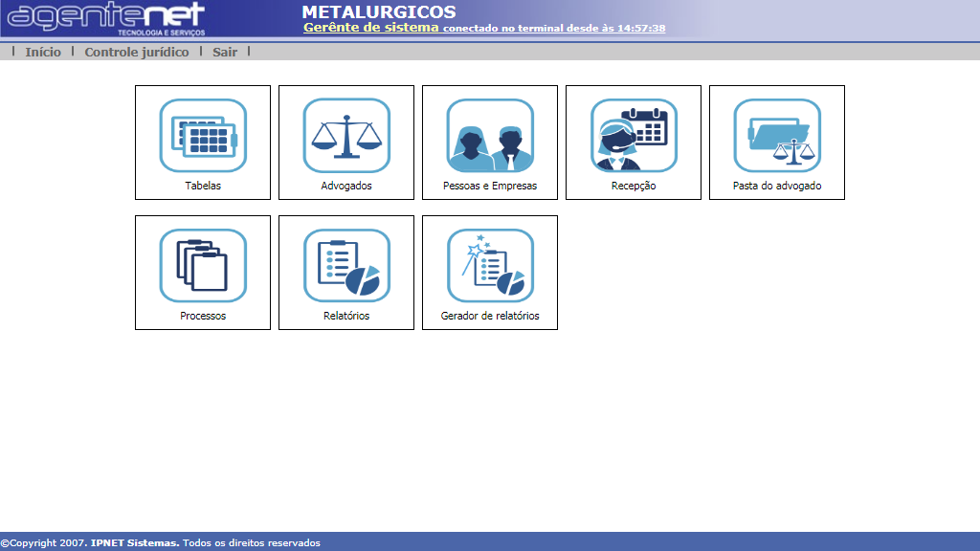Viewport: 980px width, 551px height.
Task: Click the Pessoas e Empresas label
Action: pos(490,186)
